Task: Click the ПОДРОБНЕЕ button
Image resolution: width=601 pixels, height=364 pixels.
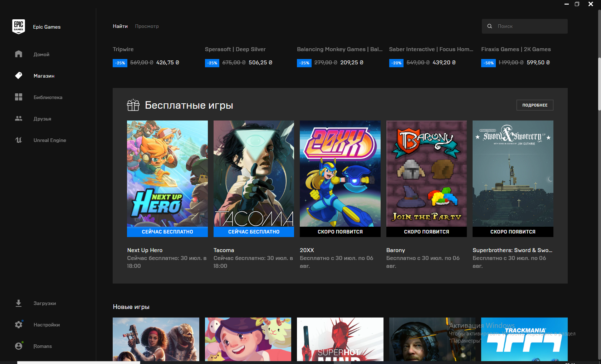Action: click(x=535, y=105)
